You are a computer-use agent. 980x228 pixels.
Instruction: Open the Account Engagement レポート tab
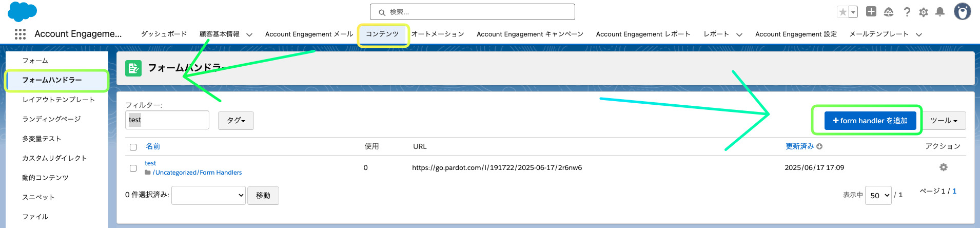click(x=643, y=34)
